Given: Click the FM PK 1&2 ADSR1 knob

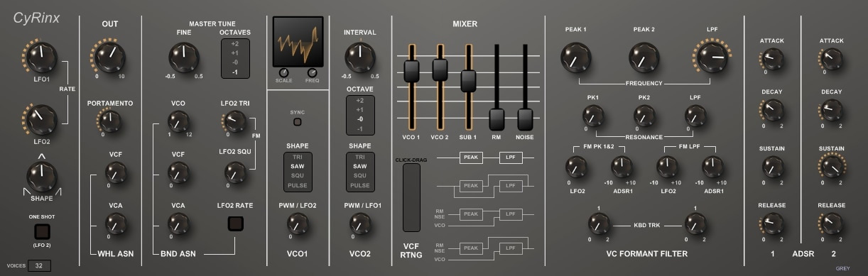Looking at the screenshot, I should [622, 167].
